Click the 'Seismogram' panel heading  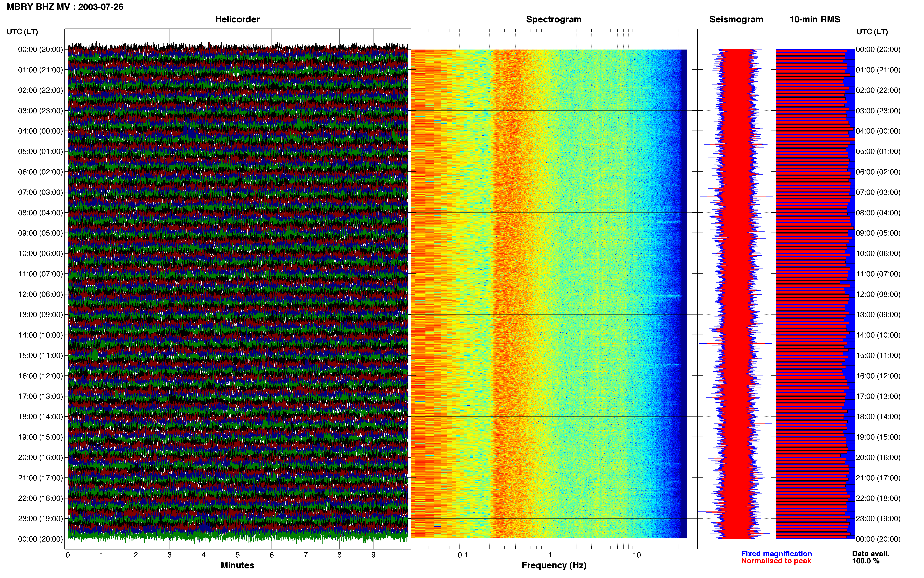pyautogui.click(x=736, y=19)
